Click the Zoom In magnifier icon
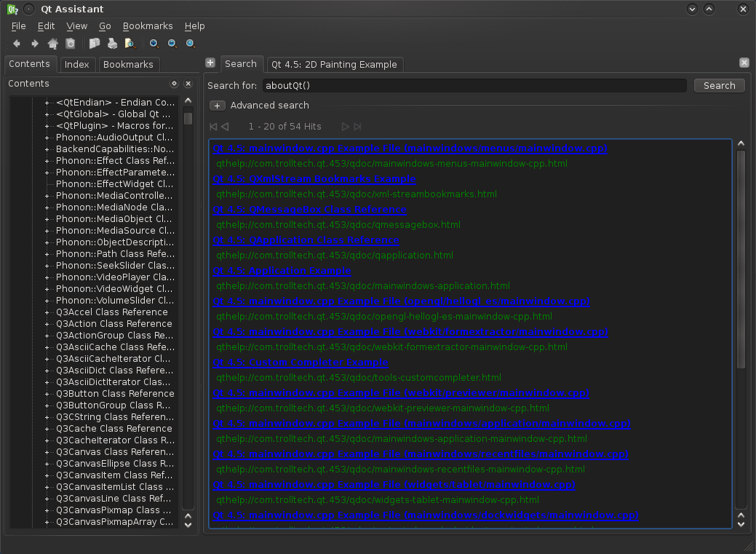Viewport: 756px width, 554px height. click(x=154, y=44)
